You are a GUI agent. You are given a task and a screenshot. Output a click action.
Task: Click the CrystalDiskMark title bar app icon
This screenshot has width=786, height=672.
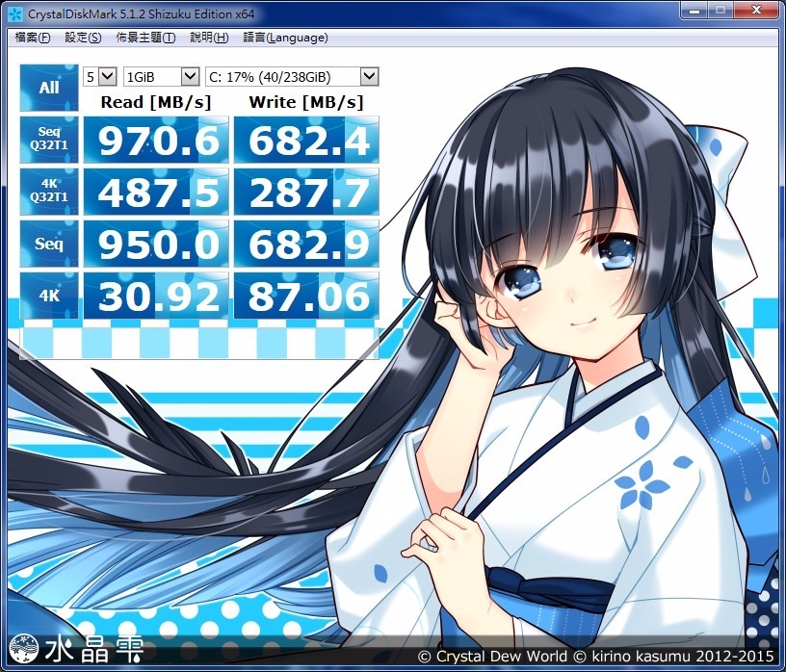pyautogui.click(x=15, y=14)
